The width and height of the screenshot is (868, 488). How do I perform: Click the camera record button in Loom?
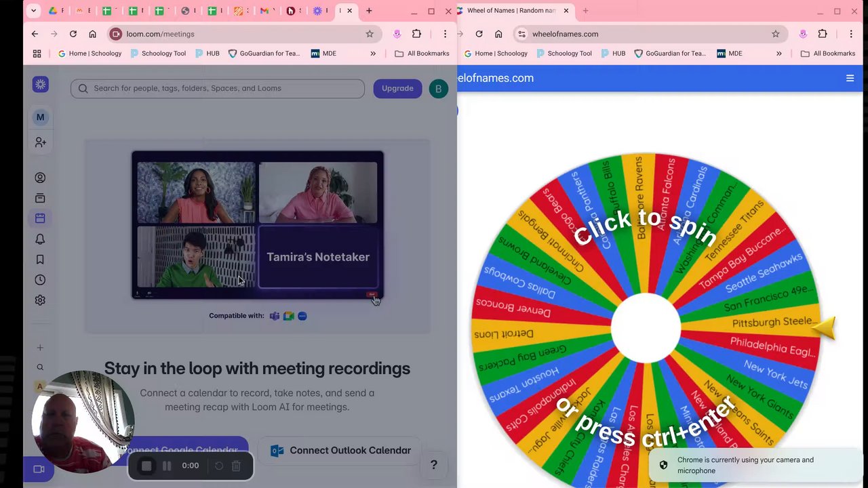coord(39,469)
